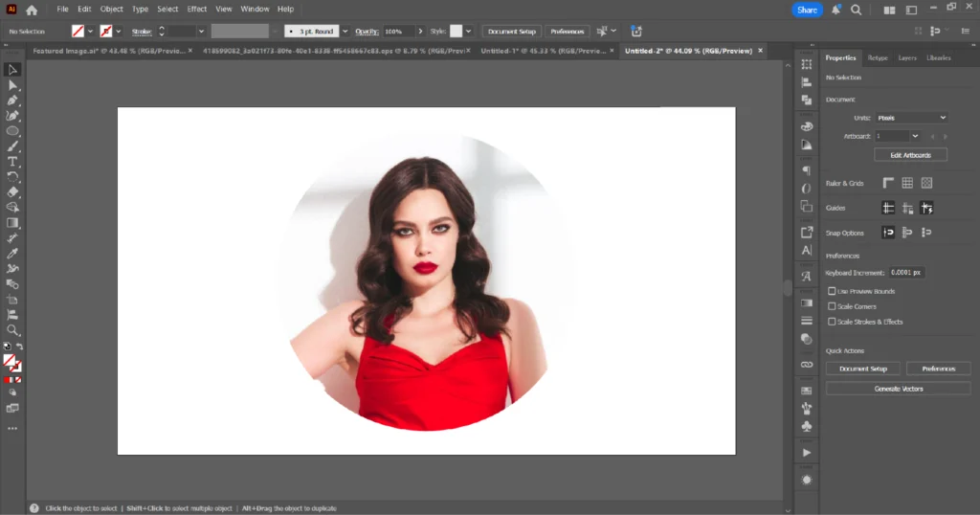980x515 pixels.
Task: Open the Object menu
Action: click(x=112, y=9)
